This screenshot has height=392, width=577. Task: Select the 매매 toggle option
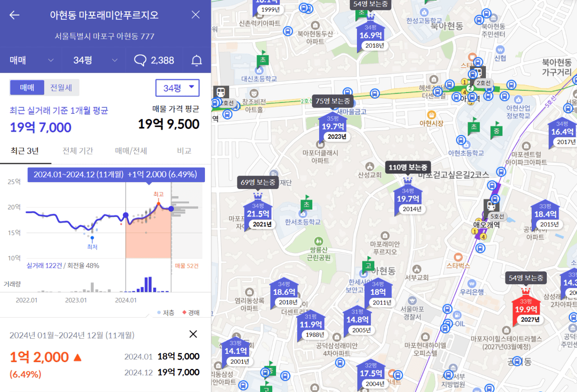click(x=27, y=88)
